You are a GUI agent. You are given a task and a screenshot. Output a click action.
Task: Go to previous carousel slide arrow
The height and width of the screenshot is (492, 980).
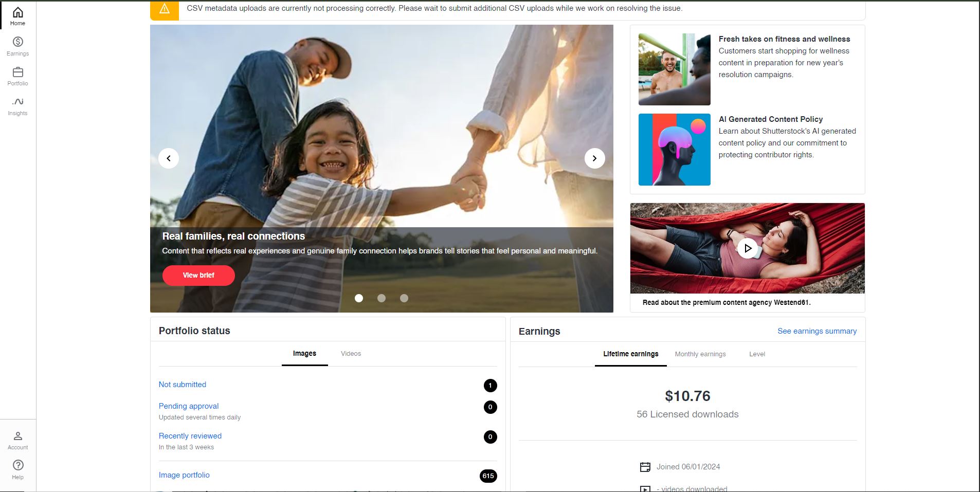coord(169,158)
